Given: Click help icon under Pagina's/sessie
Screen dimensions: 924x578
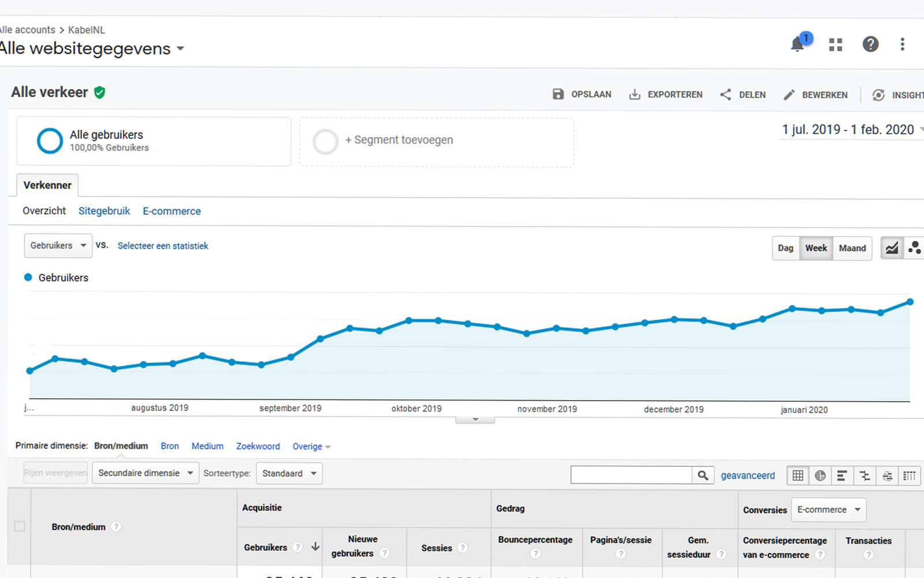Looking at the screenshot, I should [x=621, y=554].
